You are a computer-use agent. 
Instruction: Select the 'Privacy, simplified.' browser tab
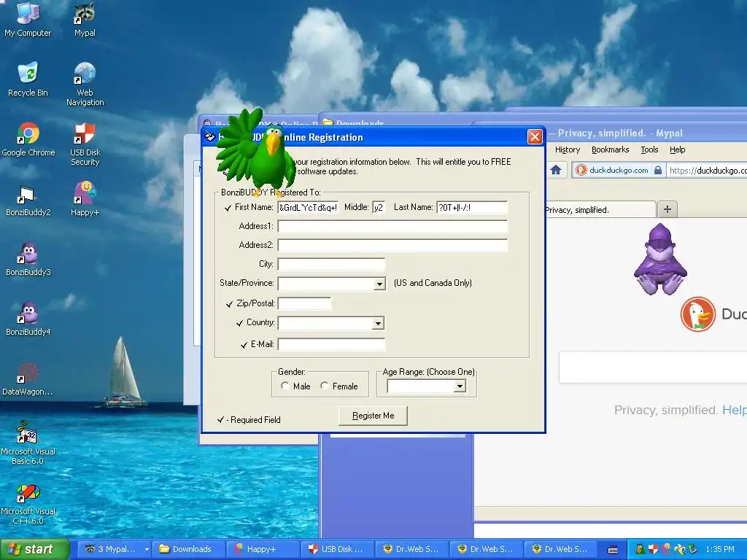pyautogui.click(x=601, y=210)
